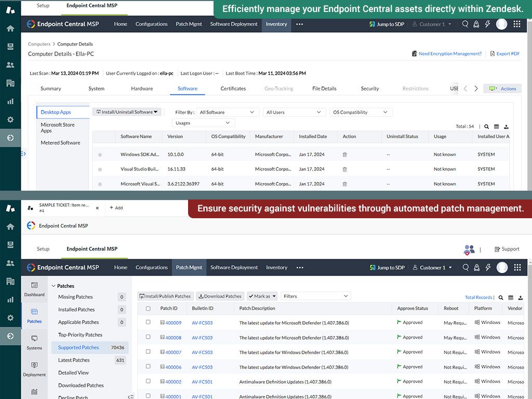The width and height of the screenshot is (532, 399).
Task: Open the app grid icon in top navbar
Action: [x=516, y=24]
